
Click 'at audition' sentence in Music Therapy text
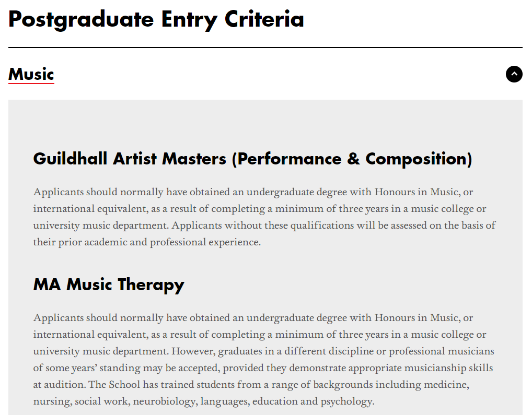coord(59,385)
